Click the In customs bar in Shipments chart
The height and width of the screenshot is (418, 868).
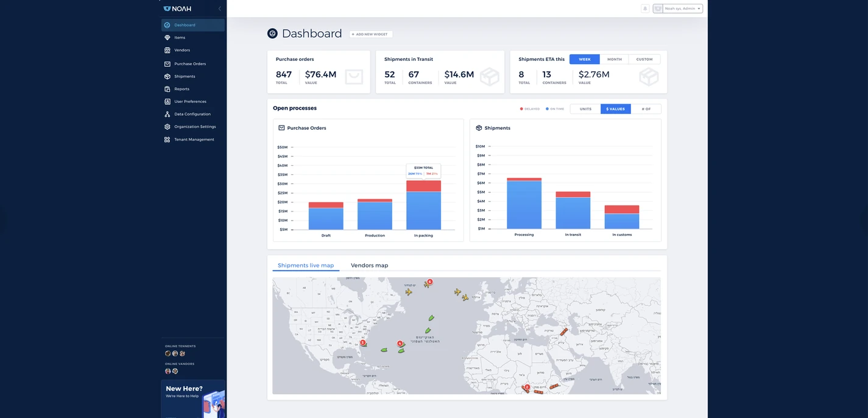tap(622, 218)
